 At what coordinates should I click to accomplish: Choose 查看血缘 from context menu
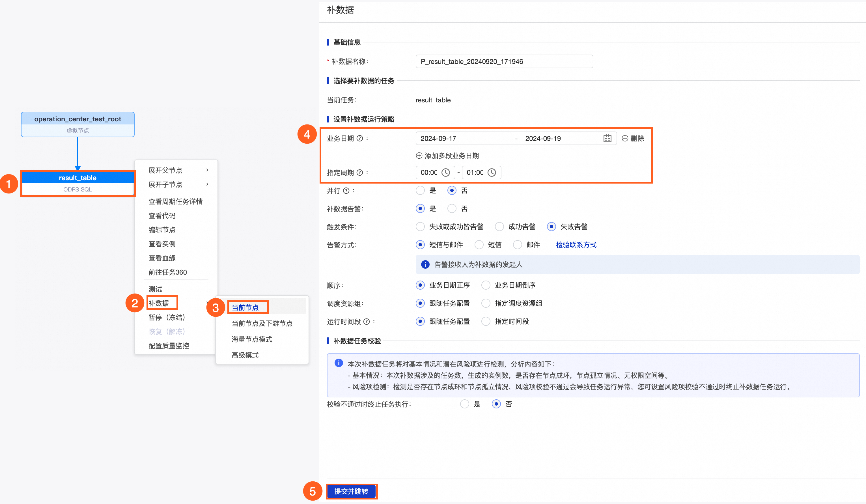[162, 258]
